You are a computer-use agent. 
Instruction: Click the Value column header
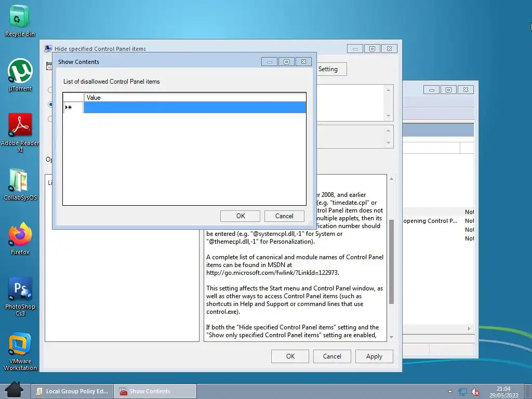point(195,97)
